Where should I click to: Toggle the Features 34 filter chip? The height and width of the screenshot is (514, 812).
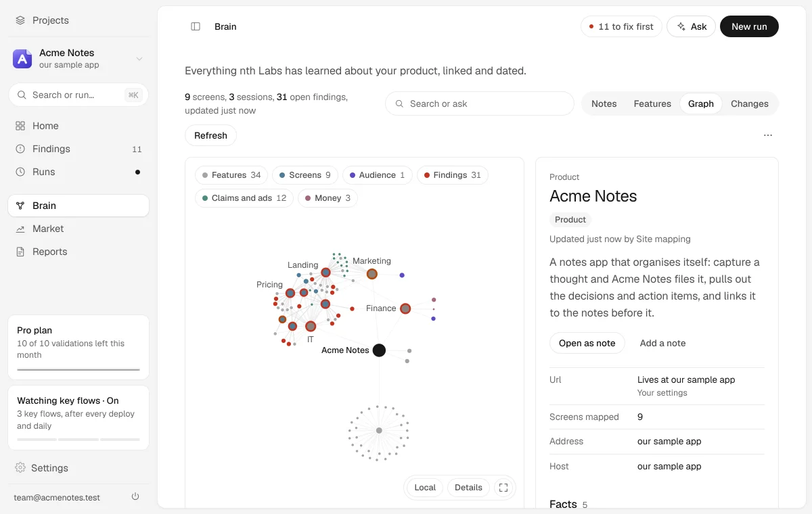pyautogui.click(x=231, y=175)
